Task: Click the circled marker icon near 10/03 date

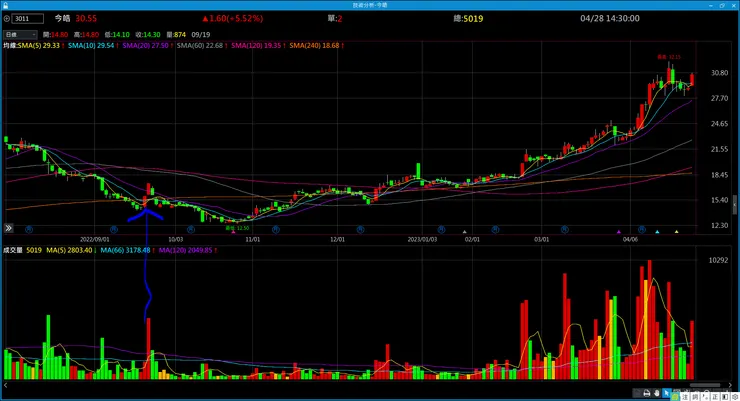Action: pyautogui.click(x=191, y=229)
